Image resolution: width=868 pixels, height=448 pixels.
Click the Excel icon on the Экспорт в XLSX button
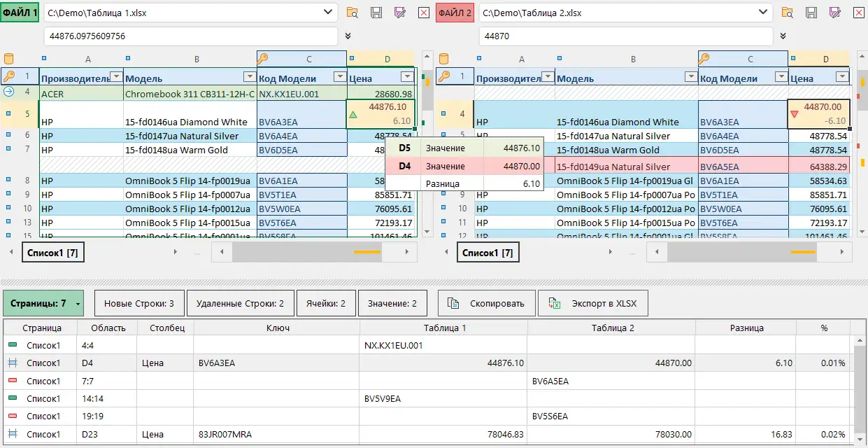pyautogui.click(x=554, y=303)
